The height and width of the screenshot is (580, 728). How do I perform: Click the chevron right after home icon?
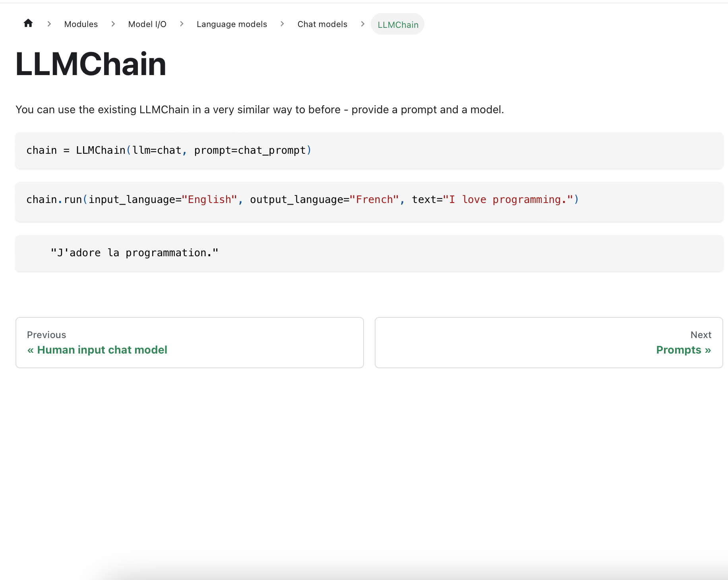49,24
